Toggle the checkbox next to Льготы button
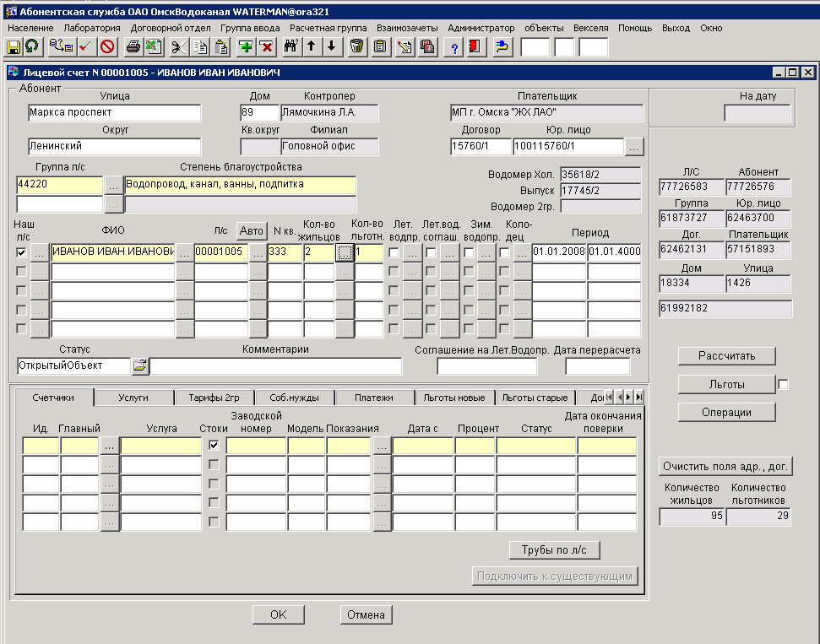 pyautogui.click(x=783, y=385)
